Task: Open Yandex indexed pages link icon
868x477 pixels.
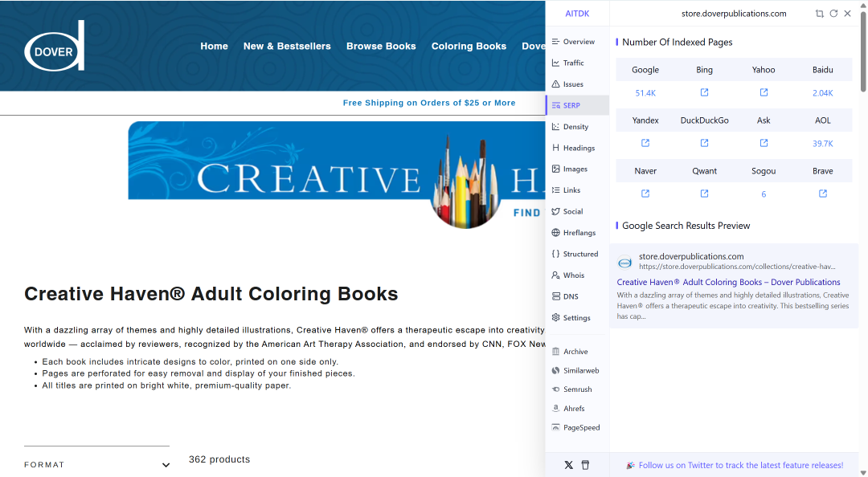Action: click(645, 143)
